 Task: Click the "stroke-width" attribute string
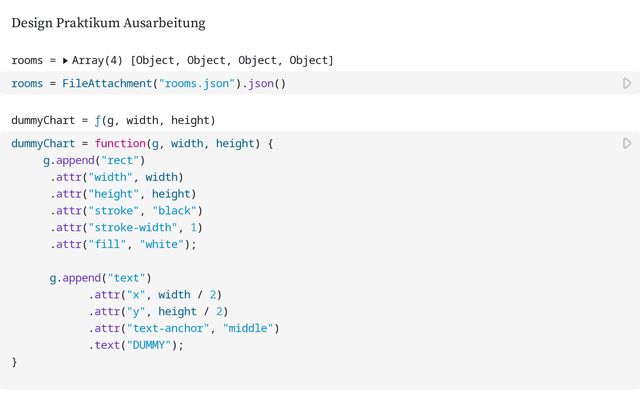tap(133, 227)
